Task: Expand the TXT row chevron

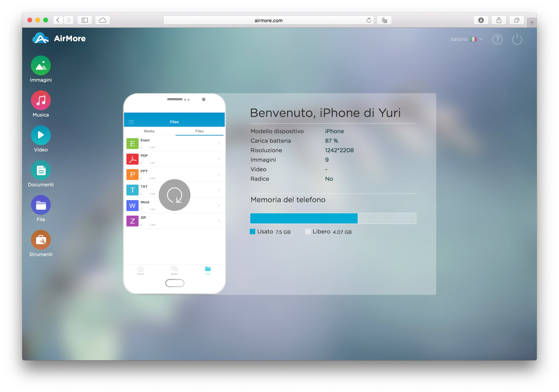Action: point(219,190)
